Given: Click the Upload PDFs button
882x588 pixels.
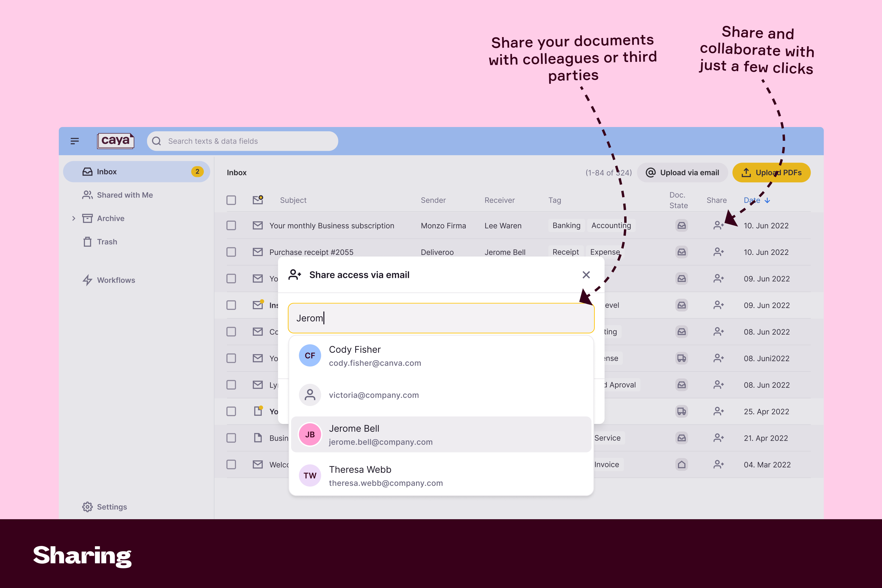Looking at the screenshot, I should (771, 173).
